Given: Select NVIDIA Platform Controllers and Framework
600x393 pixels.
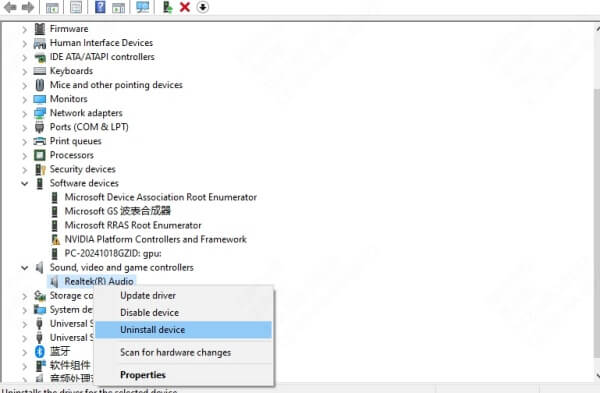Looking at the screenshot, I should [155, 239].
